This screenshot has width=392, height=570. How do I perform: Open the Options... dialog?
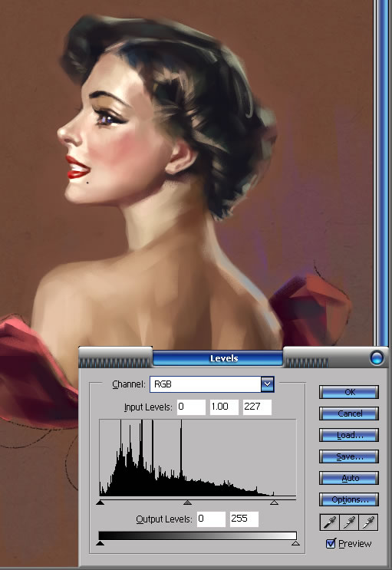pyautogui.click(x=349, y=499)
